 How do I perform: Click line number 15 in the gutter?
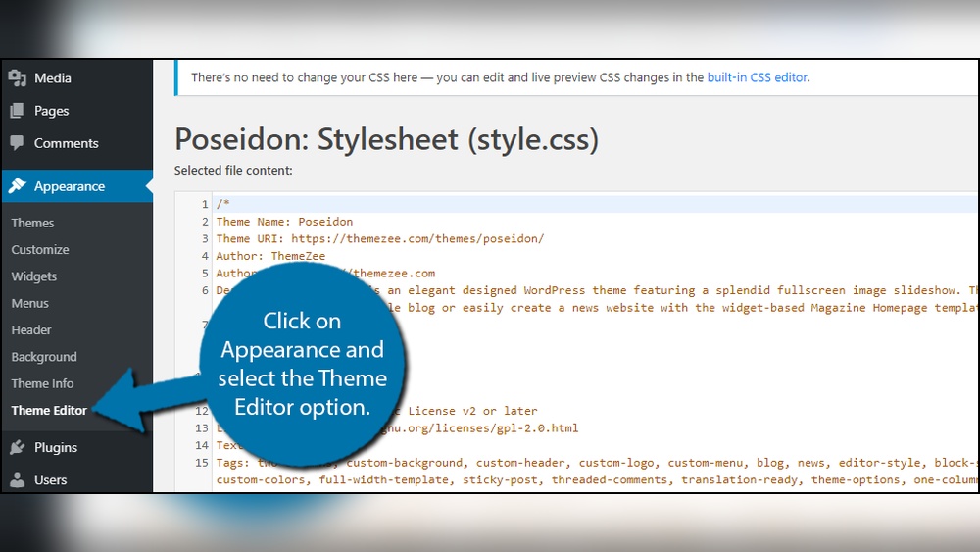point(201,463)
